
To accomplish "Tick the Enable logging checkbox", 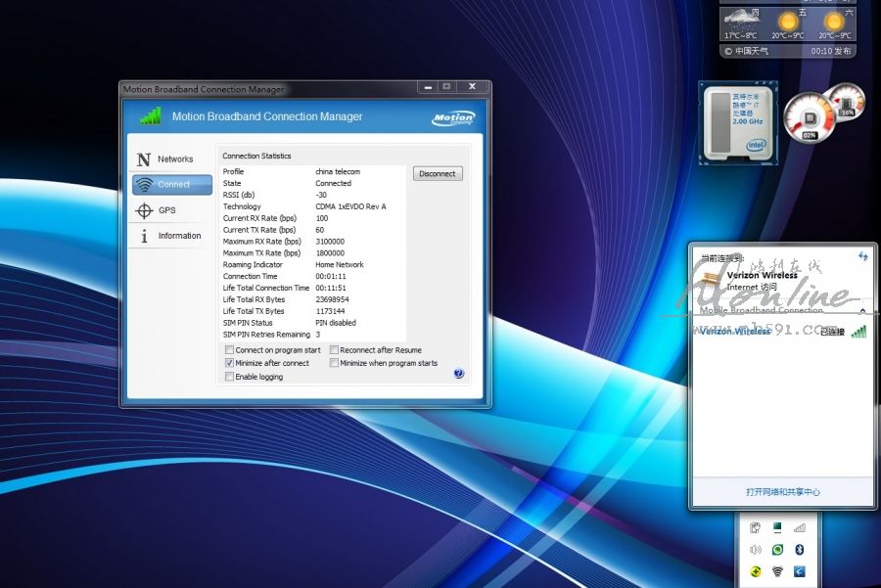I will tap(230, 377).
